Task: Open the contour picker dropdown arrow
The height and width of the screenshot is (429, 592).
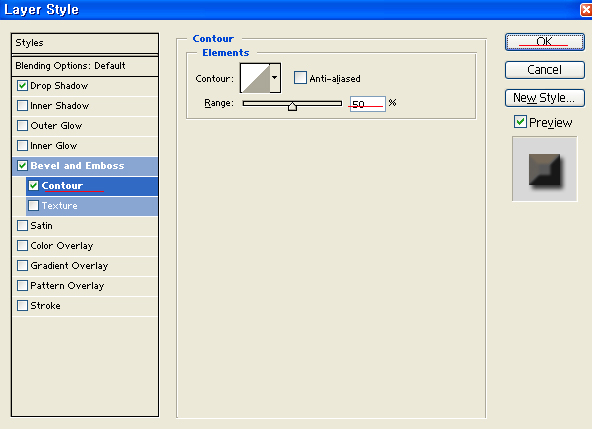Action: (275, 78)
